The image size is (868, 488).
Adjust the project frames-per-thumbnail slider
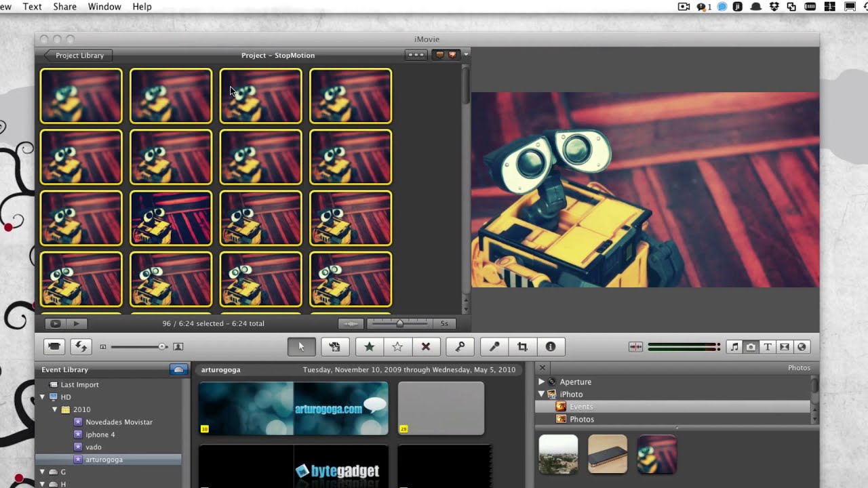[400, 323]
